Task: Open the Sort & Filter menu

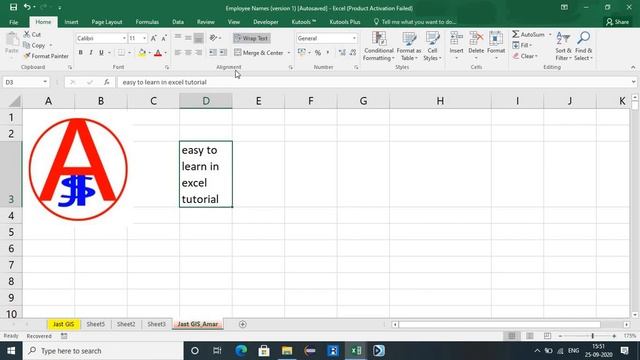Action: coord(563,47)
